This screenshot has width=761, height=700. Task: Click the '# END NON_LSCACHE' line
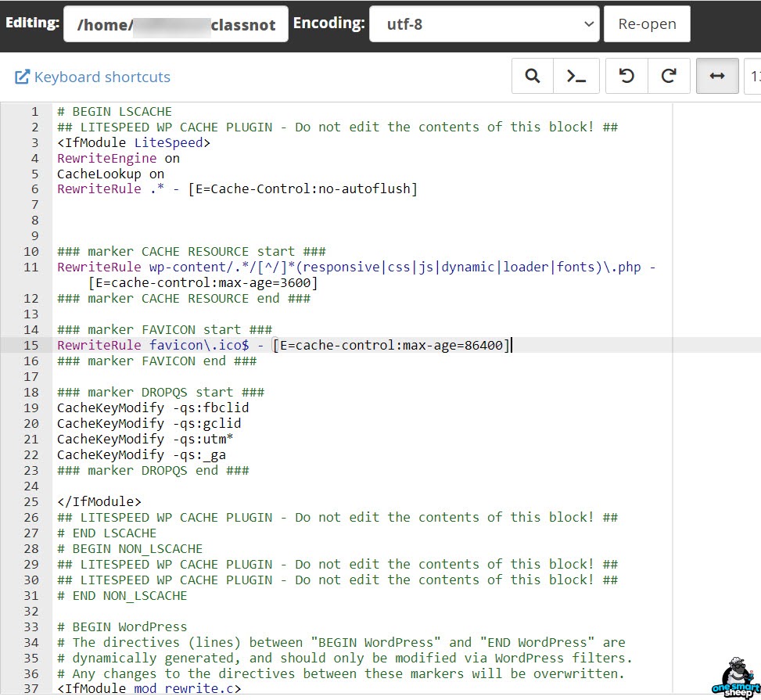coord(122,596)
